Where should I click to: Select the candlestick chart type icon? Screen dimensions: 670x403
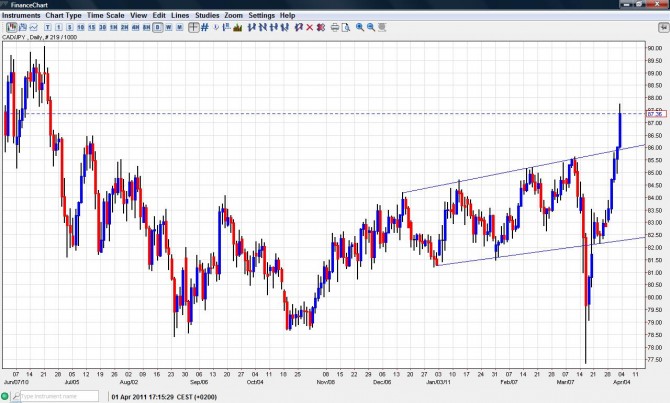click(x=12, y=27)
